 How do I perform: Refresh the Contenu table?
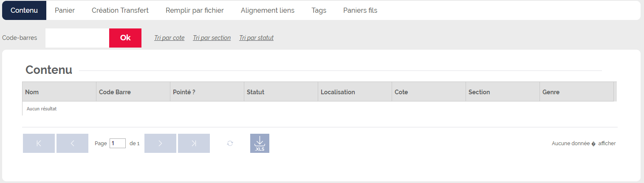[x=230, y=144]
